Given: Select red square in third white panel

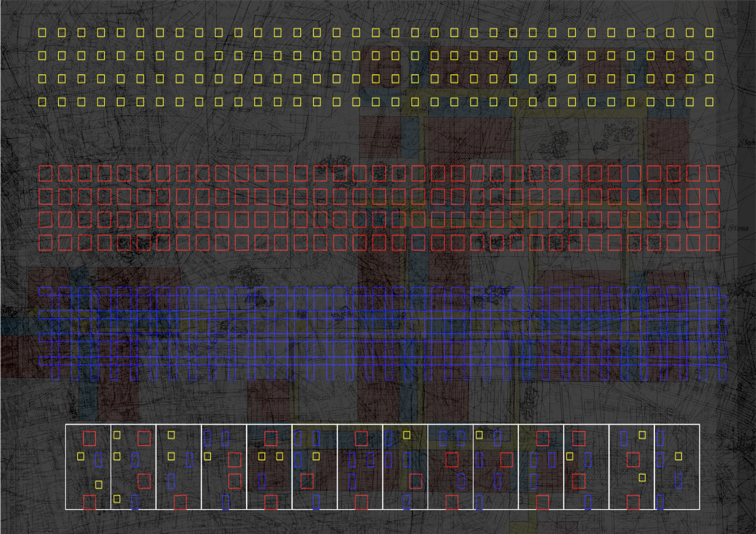Looking at the screenshot, I should point(180,502).
